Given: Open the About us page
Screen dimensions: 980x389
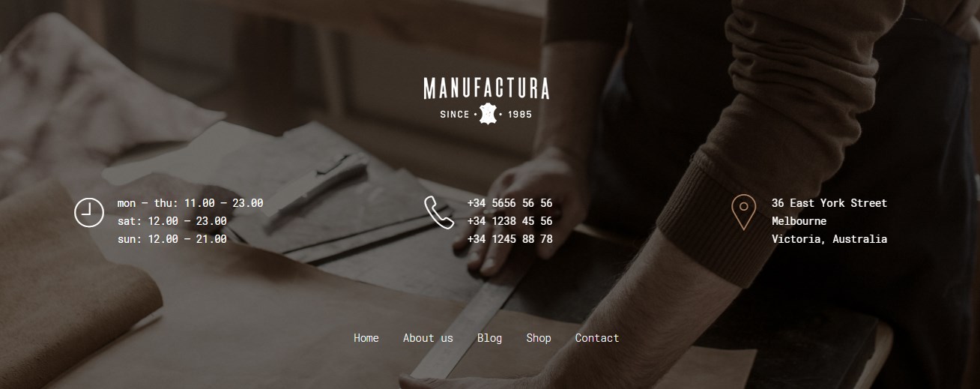Looking at the screenshot, I should coord(428,338).
